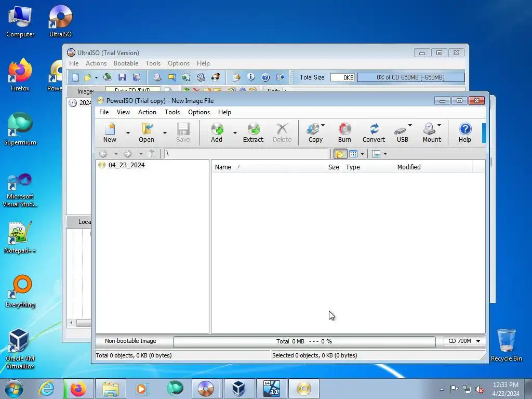Click the UltraISO Save As toolbar icon
This screenshot has height=399, width=532.
click(x=137, y=77)
